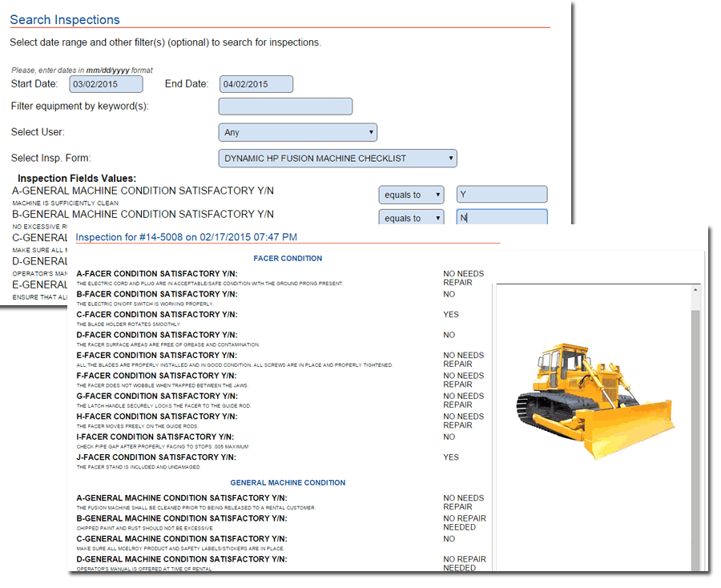This screenshot has width=721, height=588.
Task: Select the 'N' value input field
Action: 501,216
